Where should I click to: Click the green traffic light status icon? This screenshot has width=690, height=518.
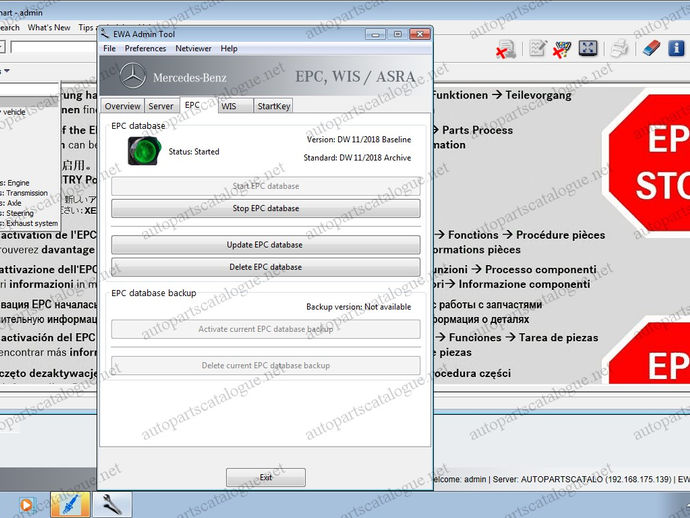click(144, 151)
